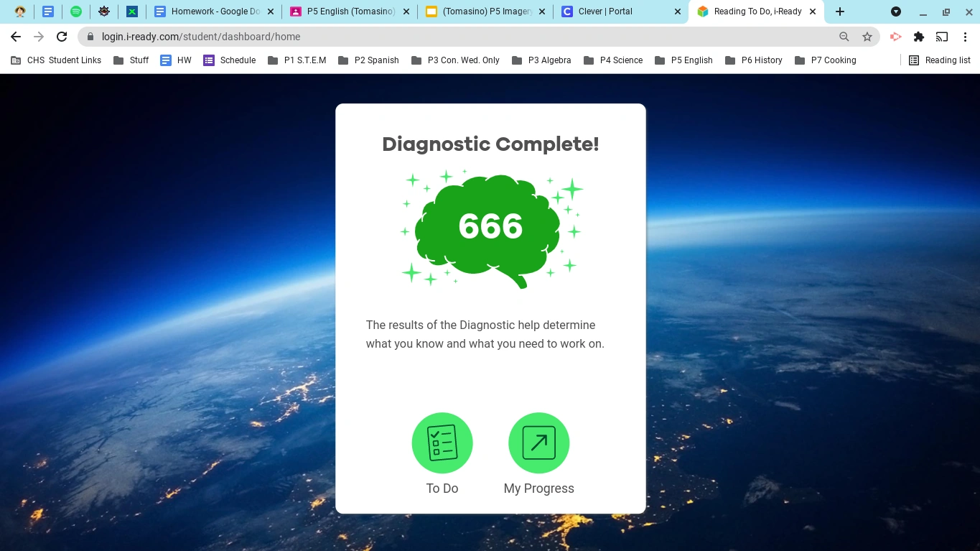This screenshot has width=980, height=551.
Task: Open the Chrome three-dot menu
Action: (966, 37)
